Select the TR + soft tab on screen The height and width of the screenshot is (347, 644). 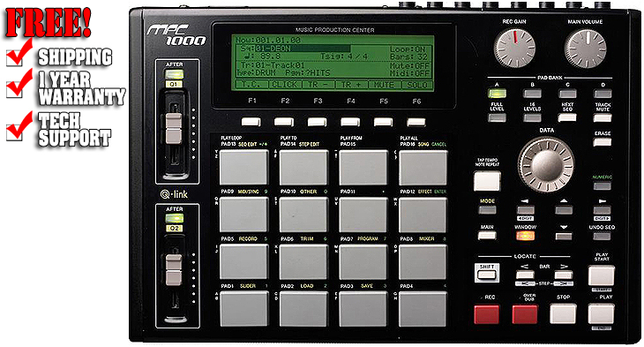point(351,84)
